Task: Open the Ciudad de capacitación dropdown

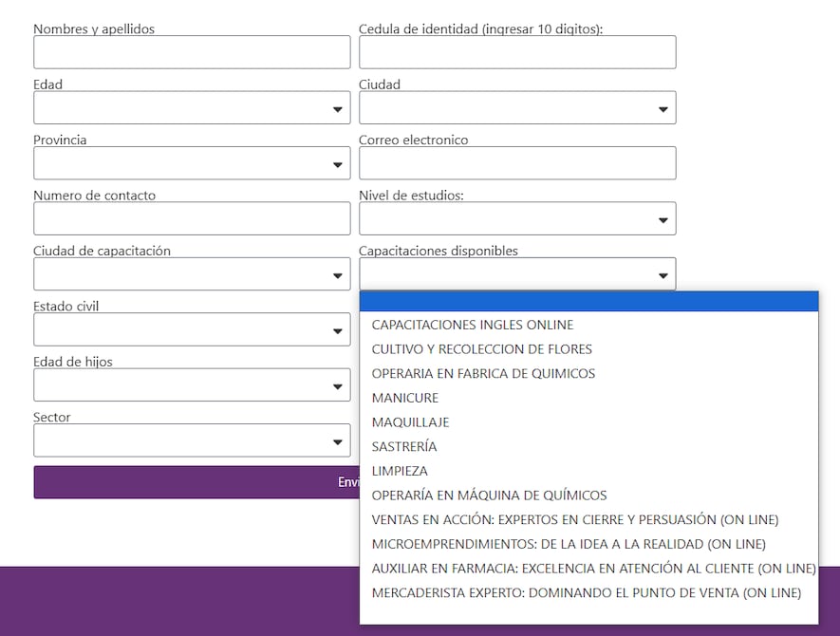Action: 192,274
